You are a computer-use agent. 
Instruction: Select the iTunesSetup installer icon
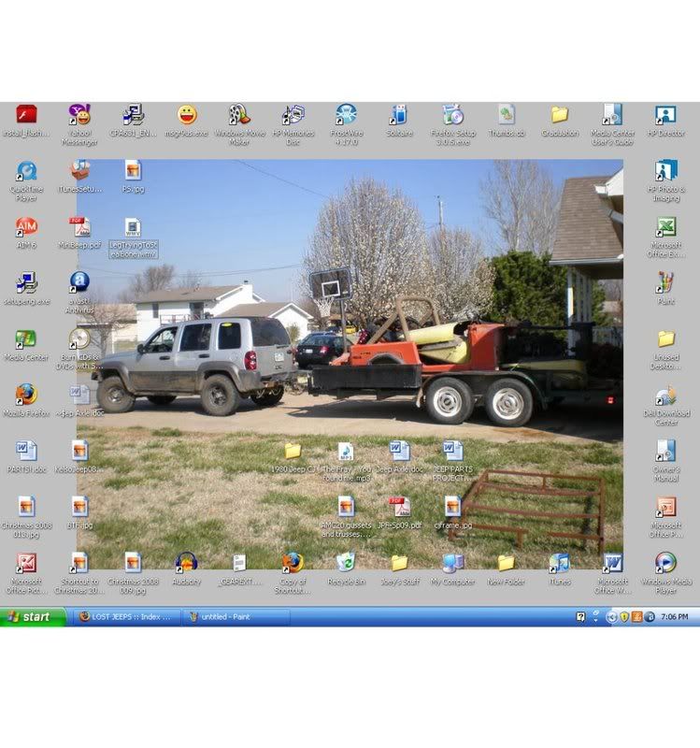(79, 171)
